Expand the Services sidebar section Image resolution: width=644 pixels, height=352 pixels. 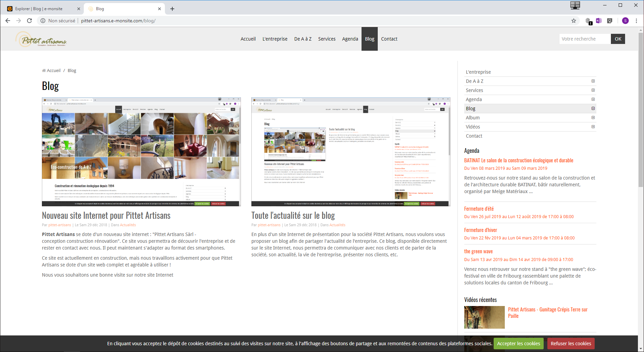pos(593,90)
